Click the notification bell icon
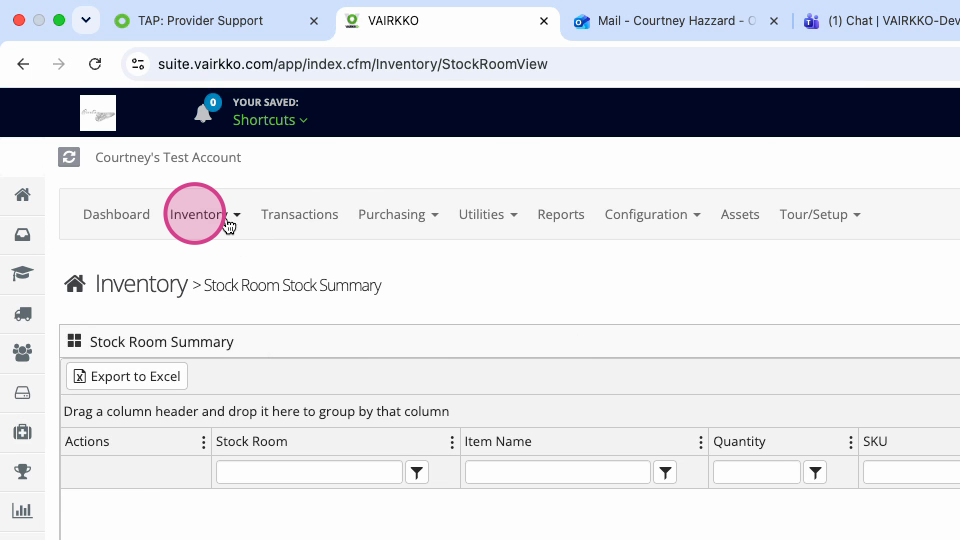Viewport: 960px width, 540px height. 203,113
